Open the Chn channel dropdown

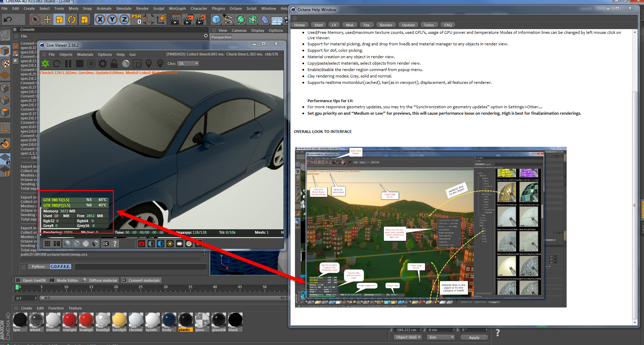188,64
